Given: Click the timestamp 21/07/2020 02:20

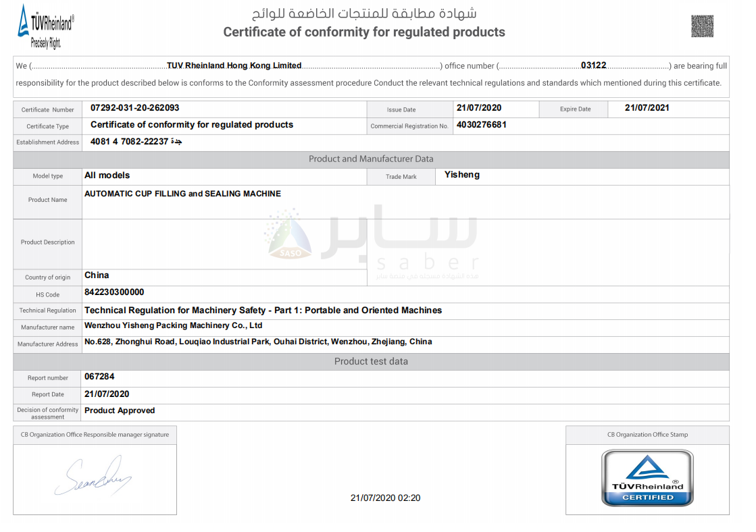Looking at the screenshot, I should [385, 498].
